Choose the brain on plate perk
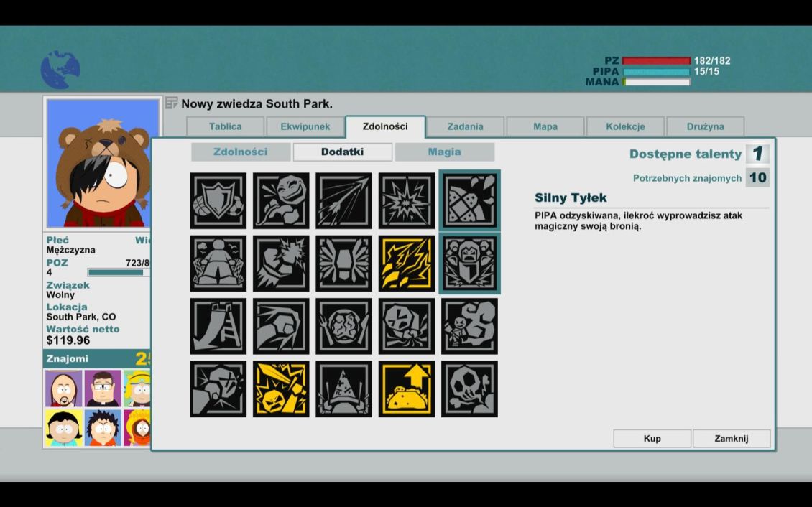Viewport: 812px width, 507px height. coord(344,326)
